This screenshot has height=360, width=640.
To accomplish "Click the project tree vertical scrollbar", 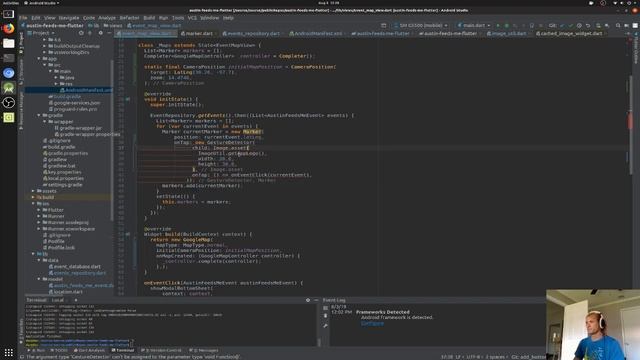I will (111, 141).
